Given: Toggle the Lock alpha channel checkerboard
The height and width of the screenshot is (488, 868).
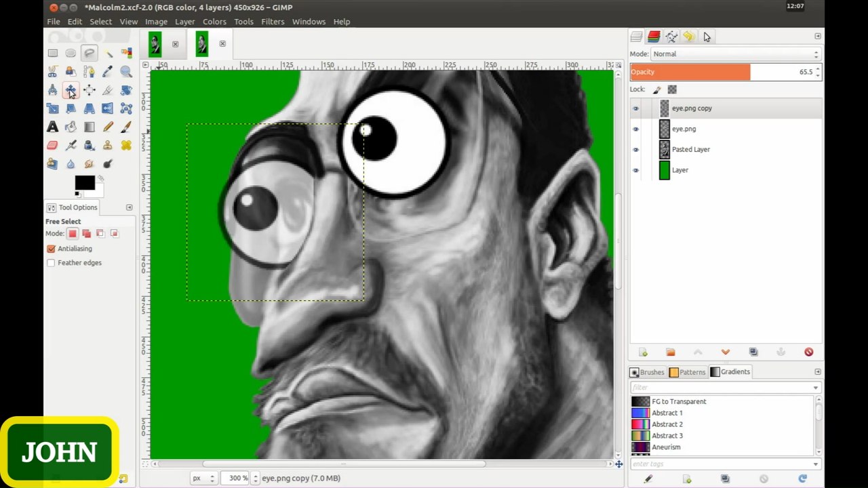Looking at the screenshot, I should click(x=672, y=89).
